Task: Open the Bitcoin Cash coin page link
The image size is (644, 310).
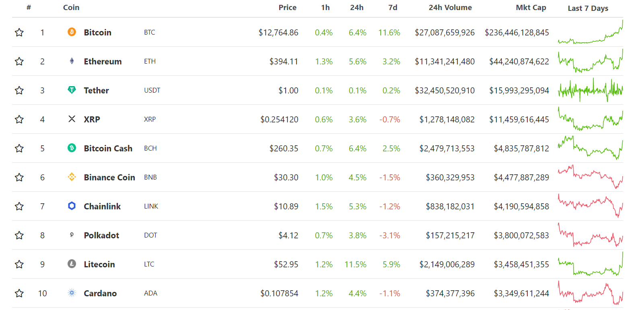Action: pos(108,148)
